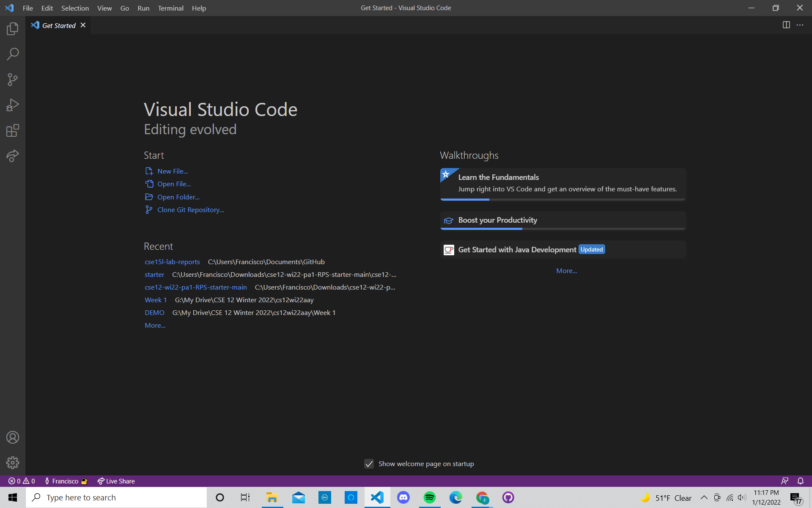Open the Run menu
Screen dimensions: 812x508
tap(143, 8)
